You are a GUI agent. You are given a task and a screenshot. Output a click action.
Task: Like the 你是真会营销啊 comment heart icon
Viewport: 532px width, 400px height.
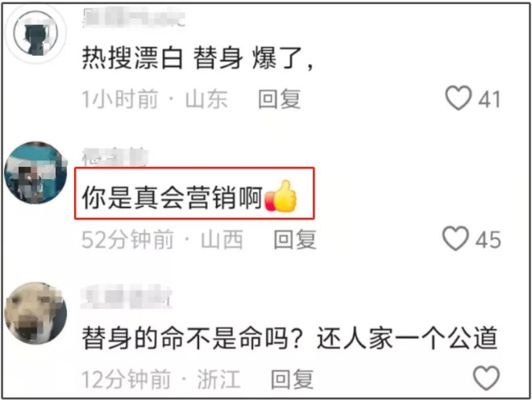coord(455,239)
